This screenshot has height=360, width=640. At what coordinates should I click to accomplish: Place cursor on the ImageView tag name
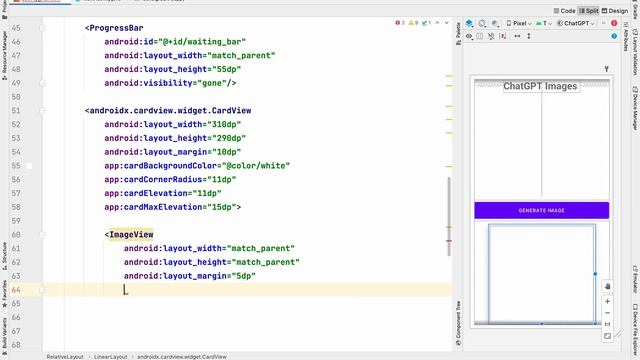click(131, 235)
